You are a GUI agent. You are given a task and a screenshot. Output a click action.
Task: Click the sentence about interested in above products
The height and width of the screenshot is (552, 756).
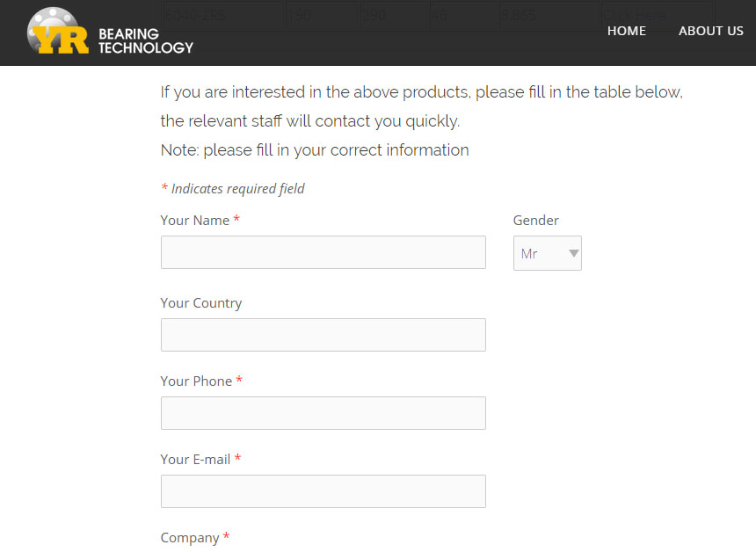[x=421, y=92]
